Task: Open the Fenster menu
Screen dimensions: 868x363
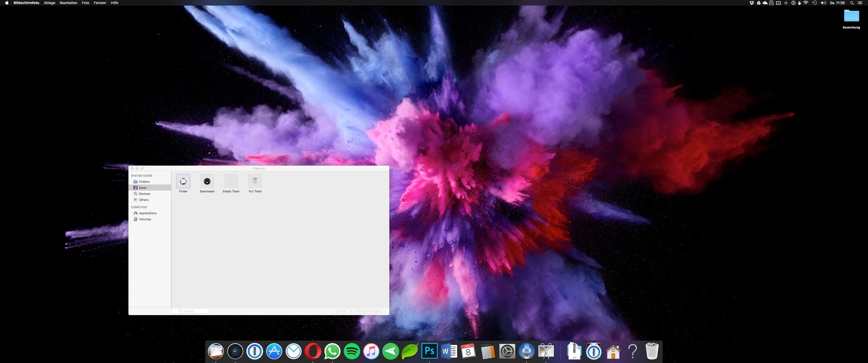Action: point(100,3)
